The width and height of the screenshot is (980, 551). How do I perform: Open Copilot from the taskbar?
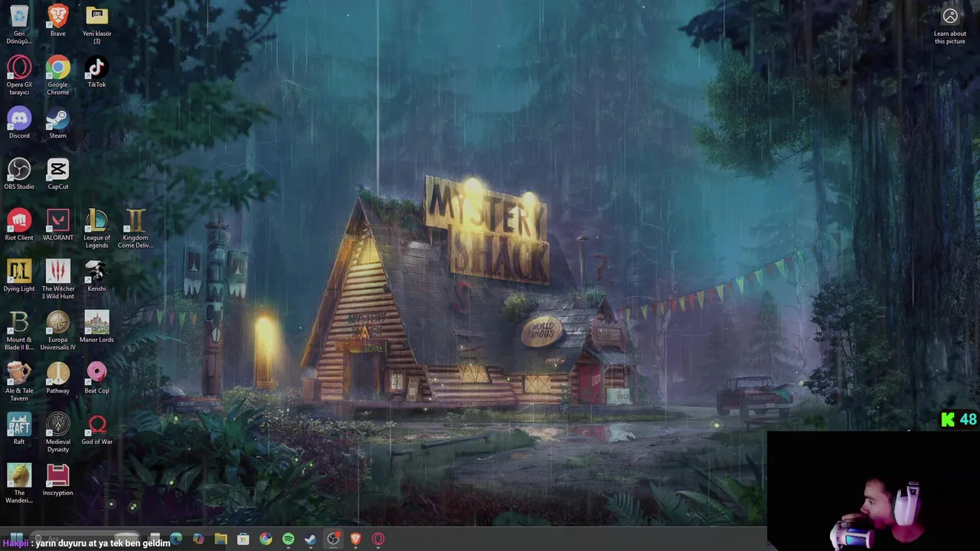pyautogui.click(x=198, y=539)
